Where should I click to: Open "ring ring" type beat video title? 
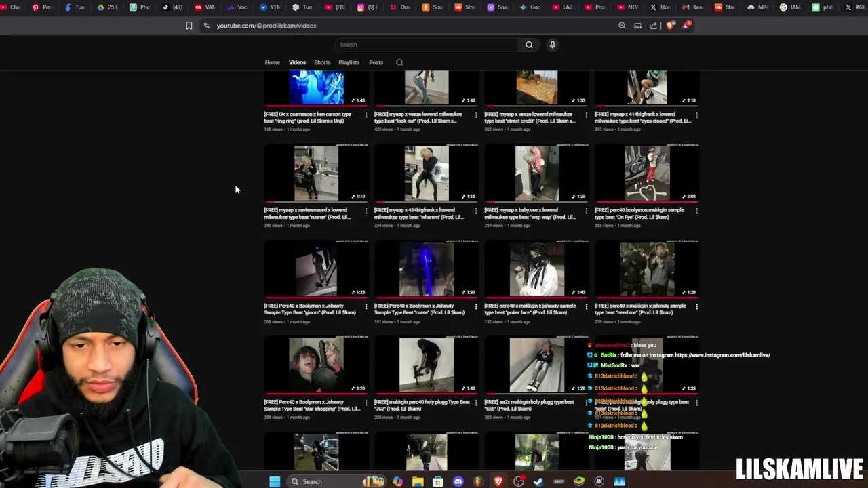pyautogui.click(x=308, y=117)
